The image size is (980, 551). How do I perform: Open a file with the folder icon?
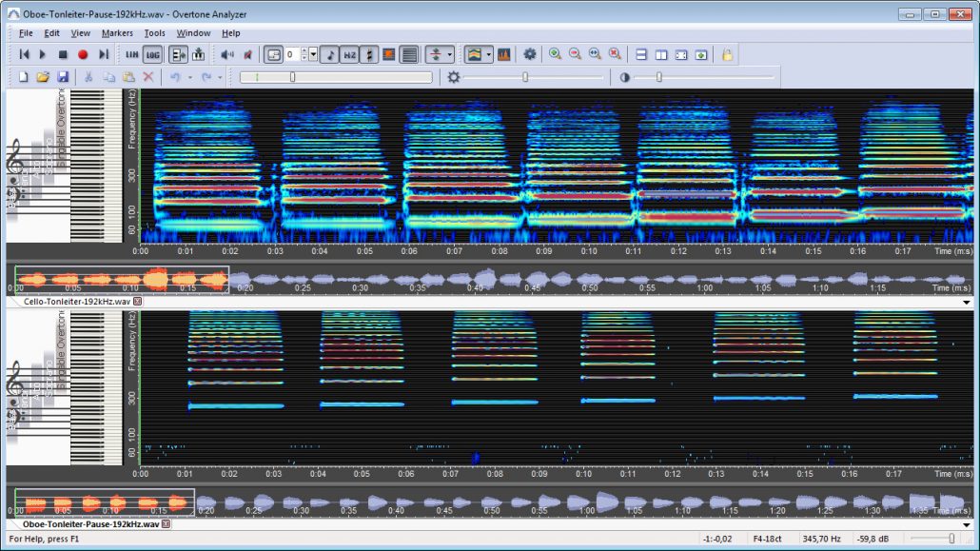point(43,77)
